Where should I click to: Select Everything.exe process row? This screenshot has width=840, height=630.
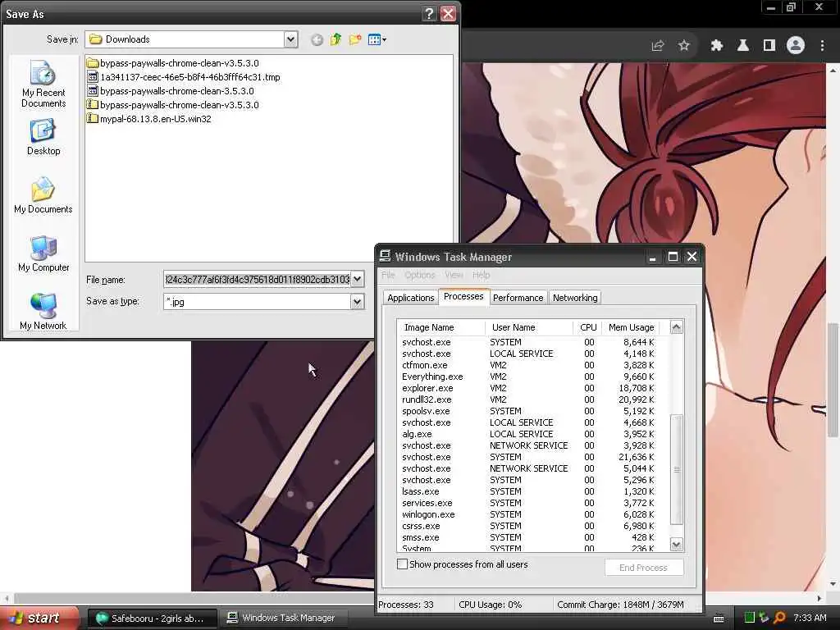527,377
